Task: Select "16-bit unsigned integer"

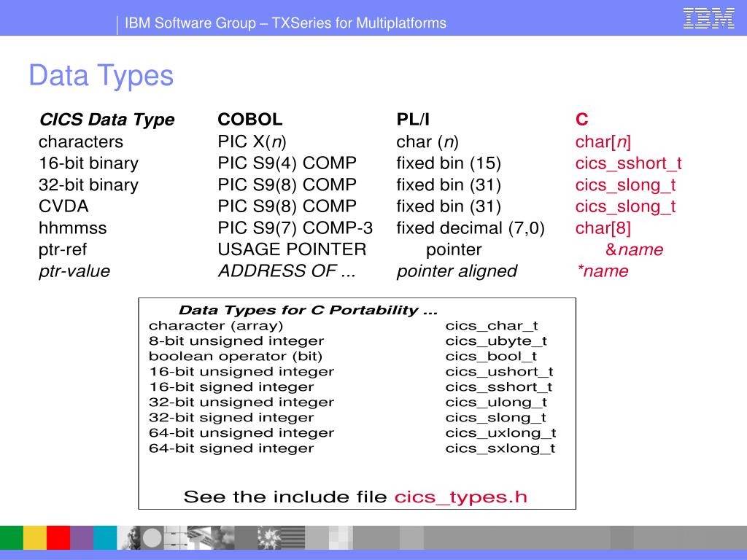Action: [241, 371]
